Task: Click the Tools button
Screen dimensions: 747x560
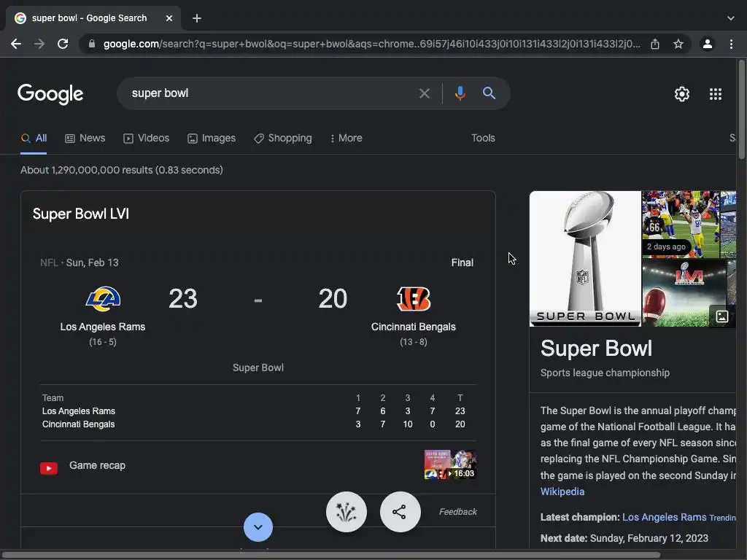Action: pyautogui.click(x=483, y=138)
